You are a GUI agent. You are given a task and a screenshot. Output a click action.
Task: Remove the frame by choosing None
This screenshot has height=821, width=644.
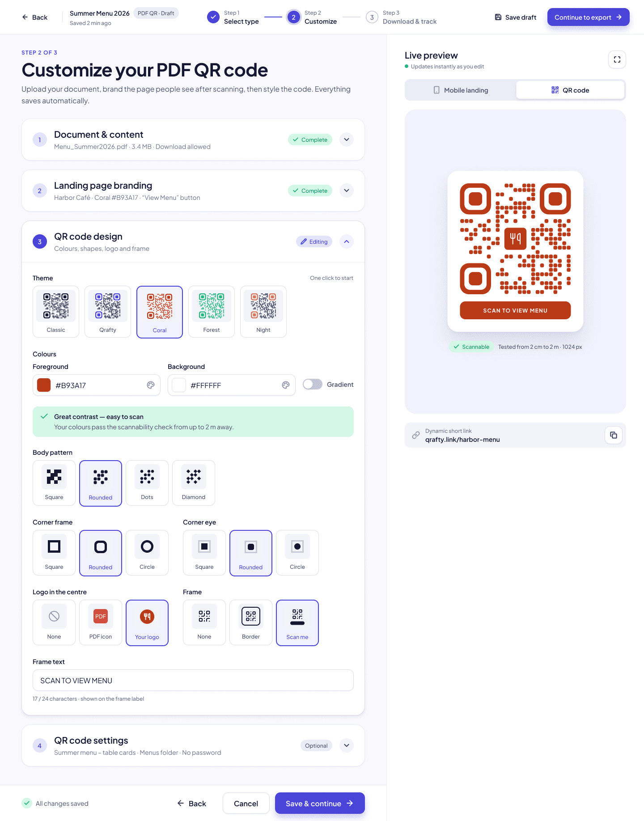[204, 622]
